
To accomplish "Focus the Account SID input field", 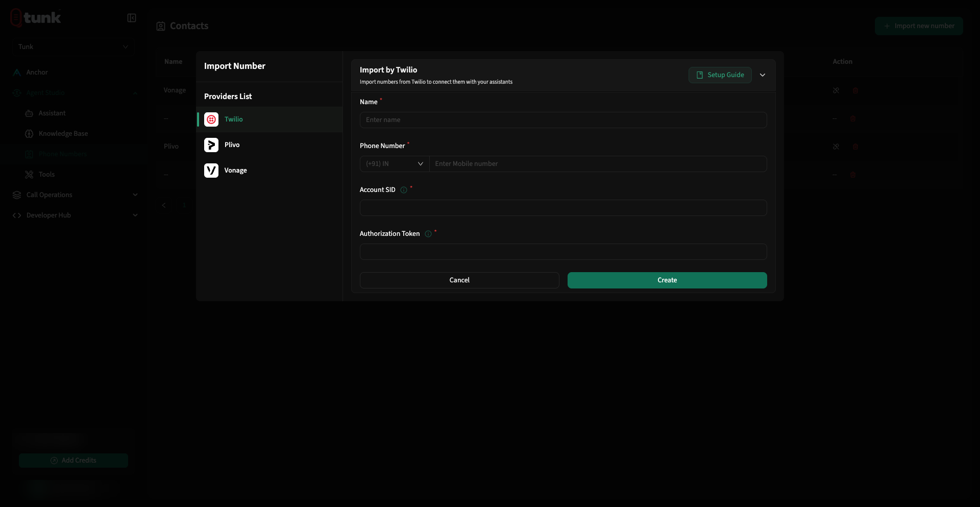I will pos(563,208).
